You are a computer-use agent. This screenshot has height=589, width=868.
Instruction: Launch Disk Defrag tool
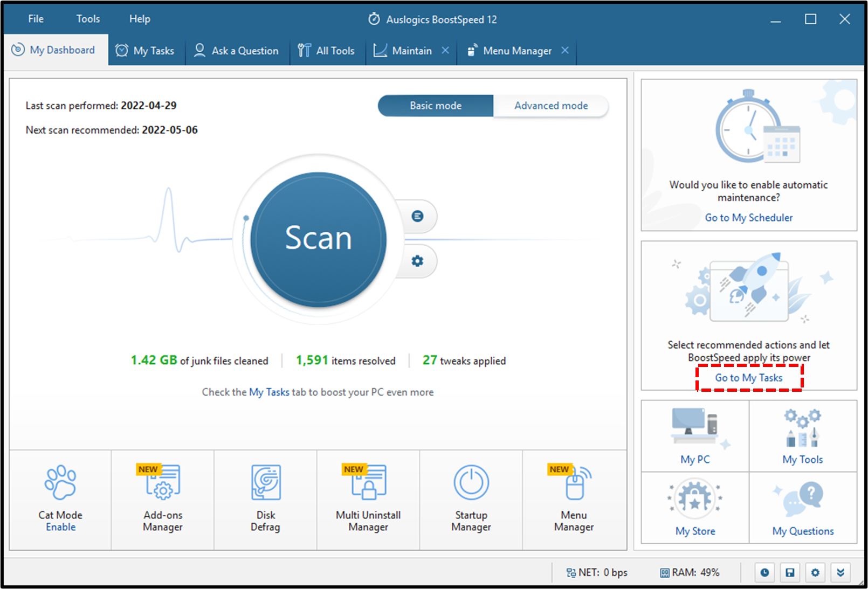[x=266, y=500]
